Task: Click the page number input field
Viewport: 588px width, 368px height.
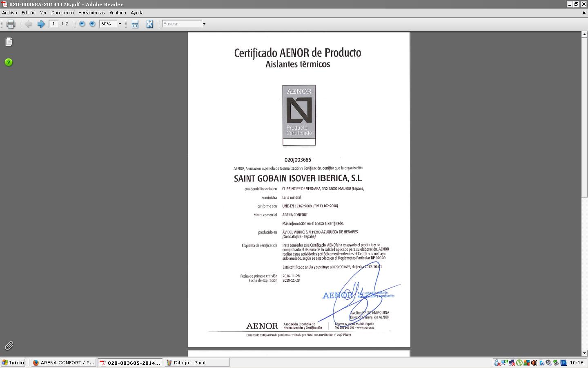Action: pyautogui.click(x=54, y=24)
